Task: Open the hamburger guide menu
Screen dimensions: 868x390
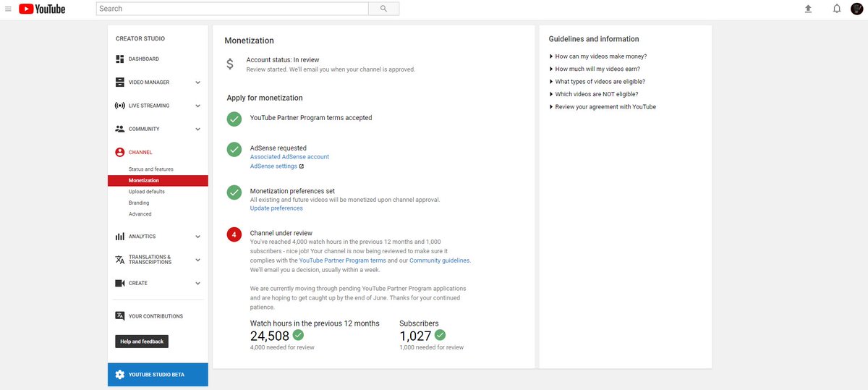Action: point(8,9)
